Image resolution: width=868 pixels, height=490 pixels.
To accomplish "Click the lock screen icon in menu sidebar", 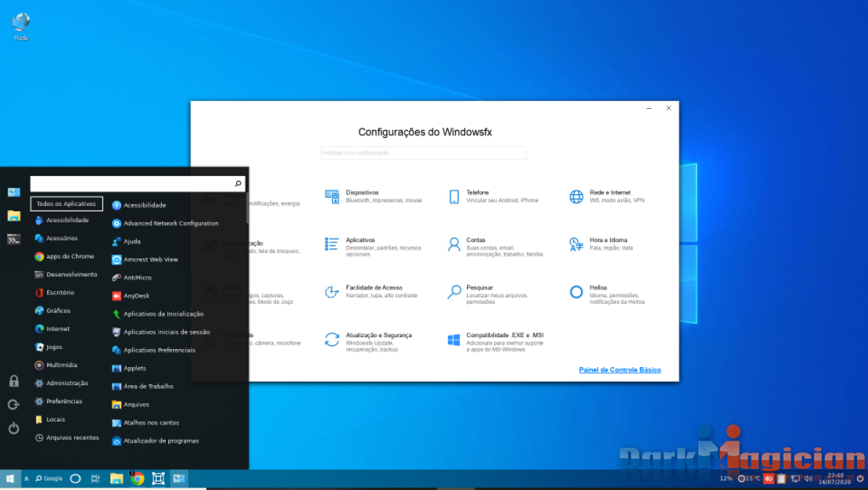I will [x=14, y=380].
